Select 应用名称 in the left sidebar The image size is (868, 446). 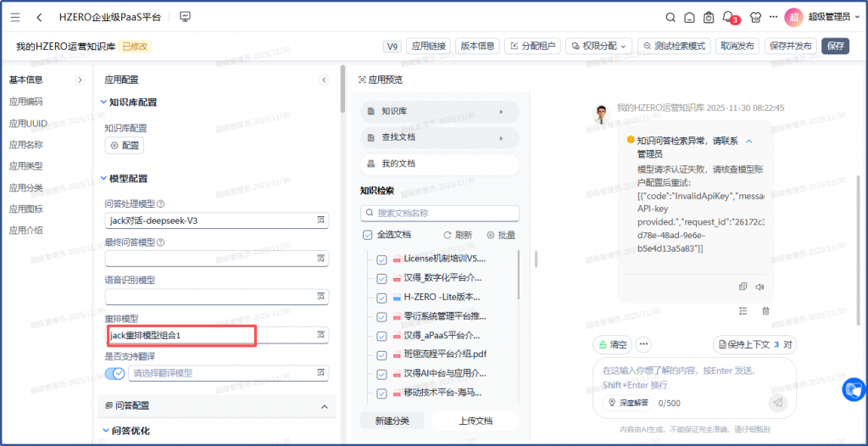click(25, 145)
